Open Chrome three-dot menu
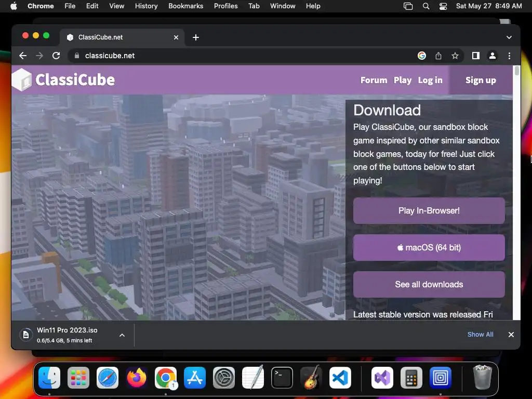 (x=509, y=56)
